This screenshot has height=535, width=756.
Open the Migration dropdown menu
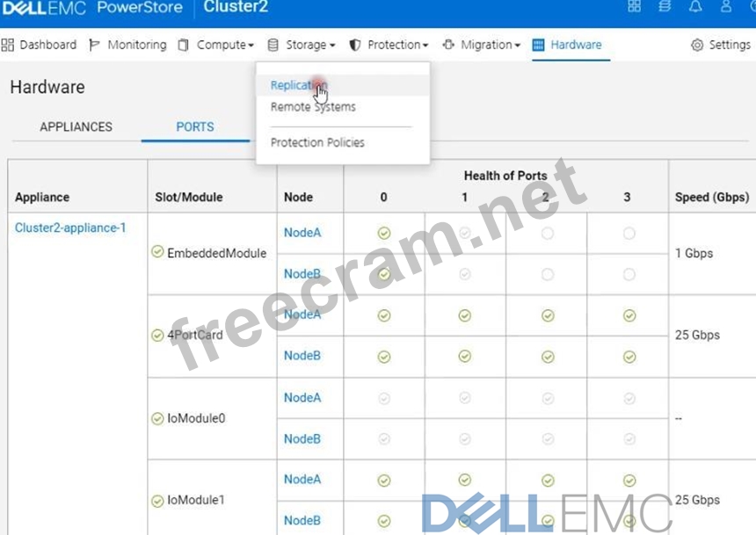pos(481,45)
